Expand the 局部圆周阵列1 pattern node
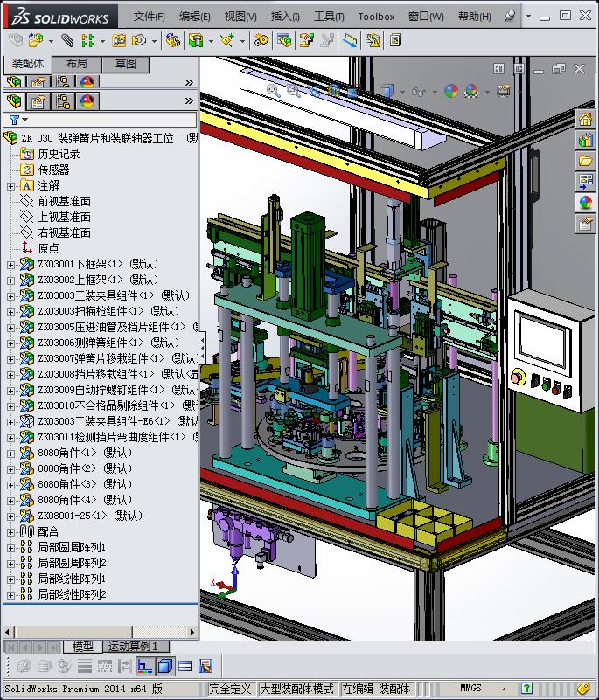 tap(10, 548)
